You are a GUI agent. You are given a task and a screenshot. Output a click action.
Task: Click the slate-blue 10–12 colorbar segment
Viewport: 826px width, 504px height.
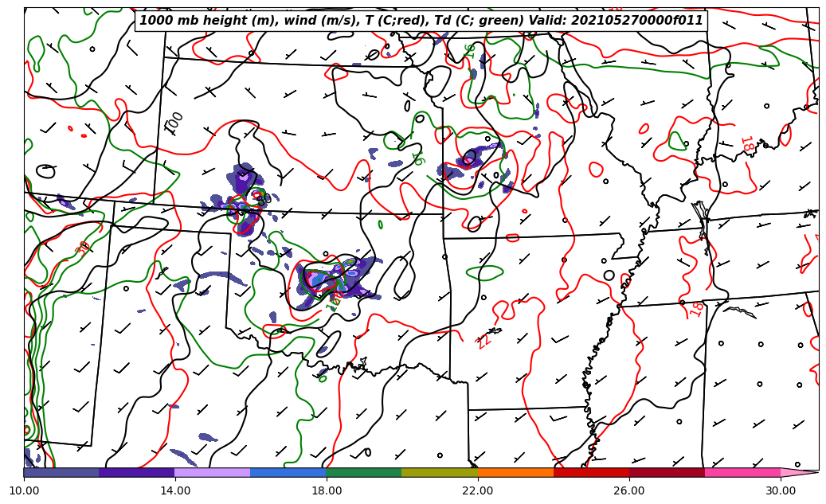coord(61,472)
